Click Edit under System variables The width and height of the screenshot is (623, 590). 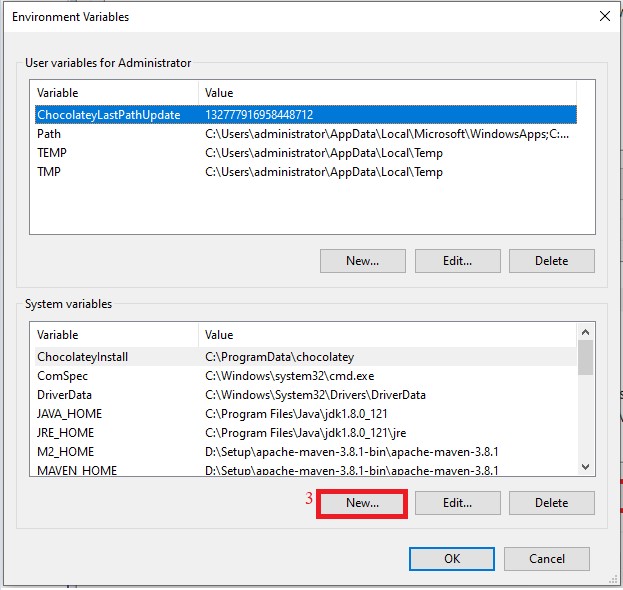[x=458, y=503]
